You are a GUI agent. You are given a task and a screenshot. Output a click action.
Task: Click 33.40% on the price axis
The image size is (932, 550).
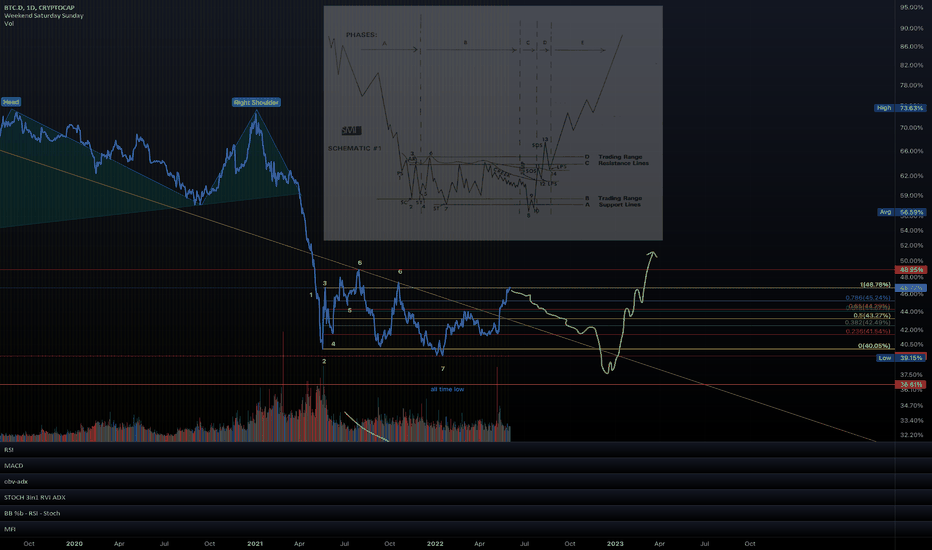pyautogui.click(x=911, y=420)
